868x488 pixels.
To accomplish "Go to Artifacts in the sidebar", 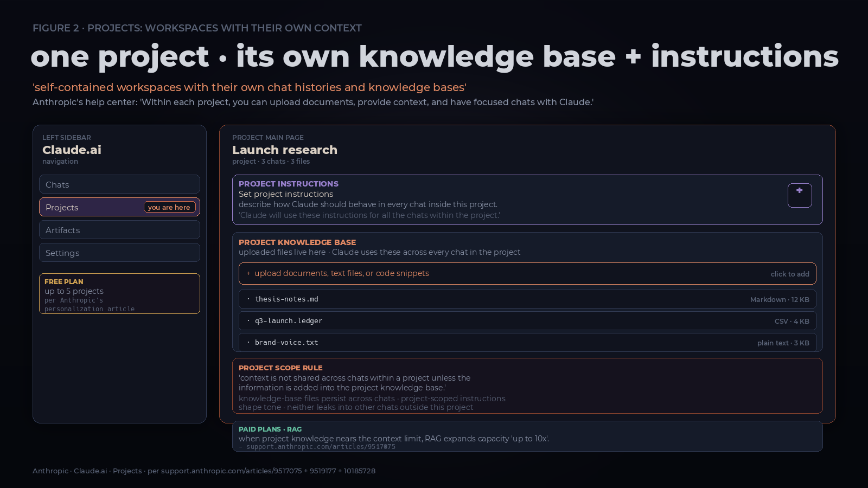I will click(119, 230).
